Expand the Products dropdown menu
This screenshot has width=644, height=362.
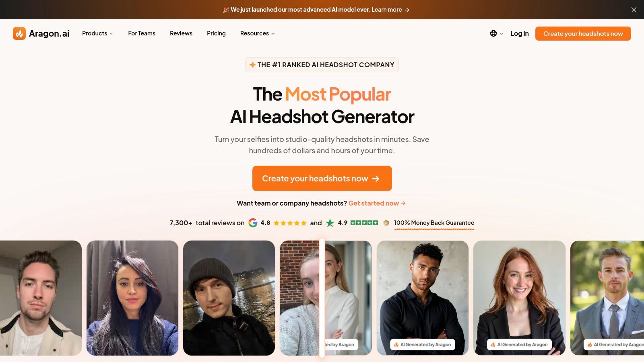point(97,33)
